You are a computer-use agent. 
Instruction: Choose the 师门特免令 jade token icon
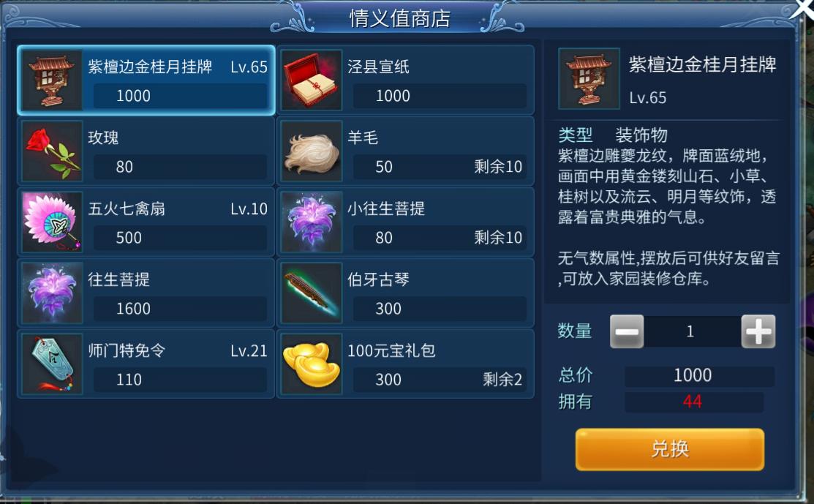tap(52, 364)
